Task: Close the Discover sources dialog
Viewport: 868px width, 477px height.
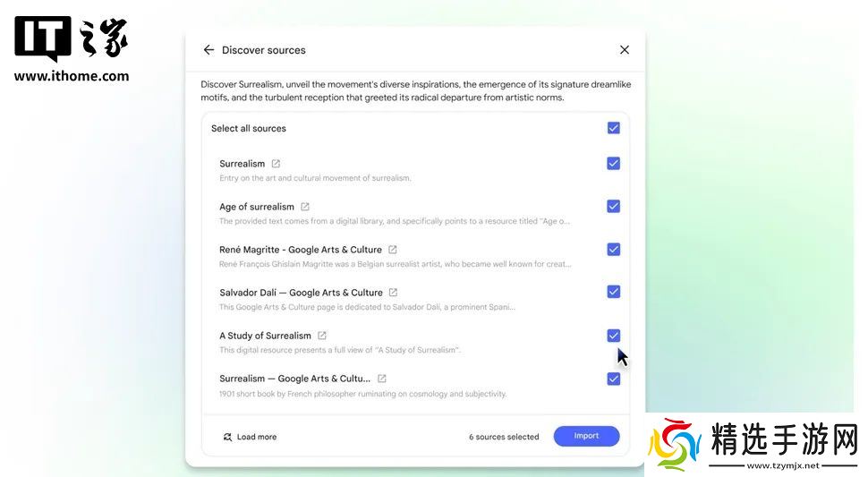Action: (x=625, y=50)
